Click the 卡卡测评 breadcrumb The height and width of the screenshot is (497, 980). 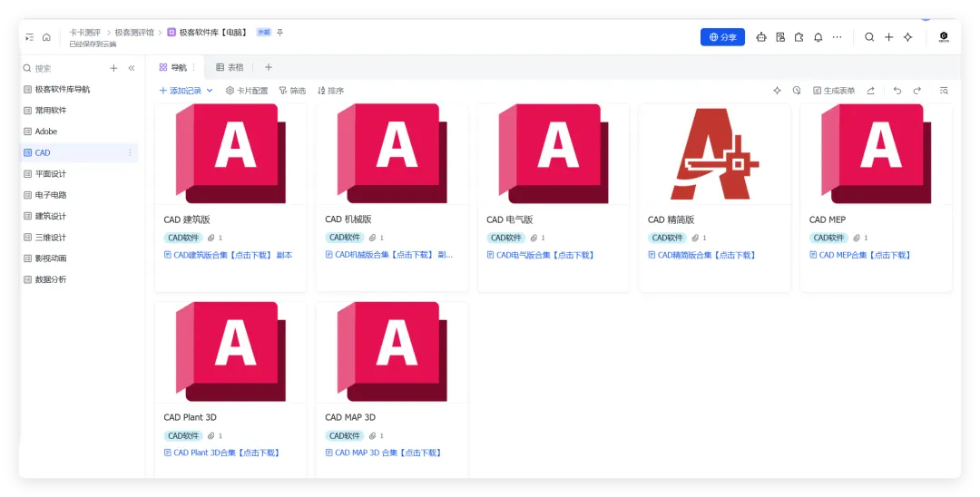point(85,33)
